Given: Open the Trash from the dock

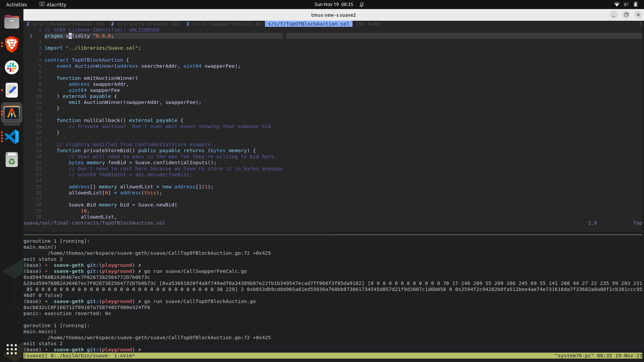Looking at the screenshot, I should coord(12,160).
